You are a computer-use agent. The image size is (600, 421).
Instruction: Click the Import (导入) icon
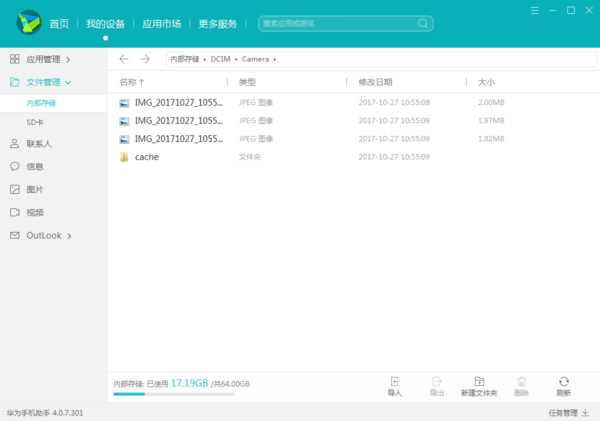coord(394,382)
